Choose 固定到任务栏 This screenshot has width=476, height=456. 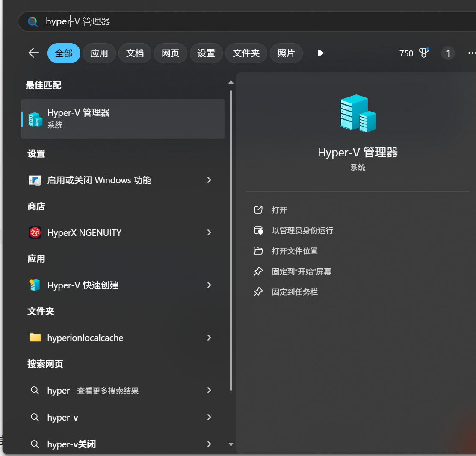(x=295, y=292)
